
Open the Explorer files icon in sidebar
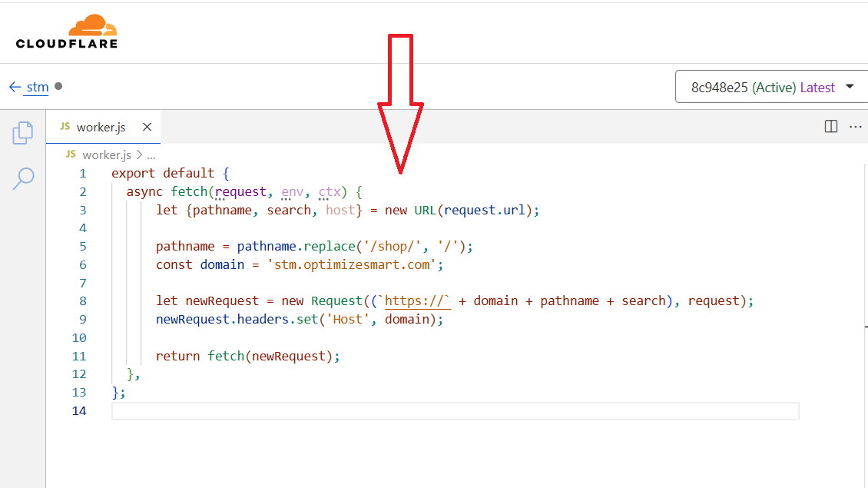click(x=23, y=132)
